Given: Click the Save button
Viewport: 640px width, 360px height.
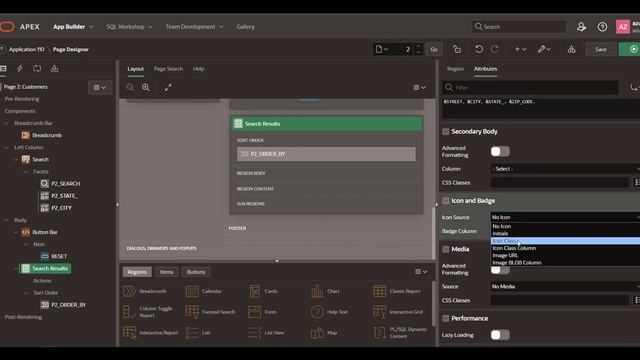Looking at the screenshot, I should pos(600,49).
